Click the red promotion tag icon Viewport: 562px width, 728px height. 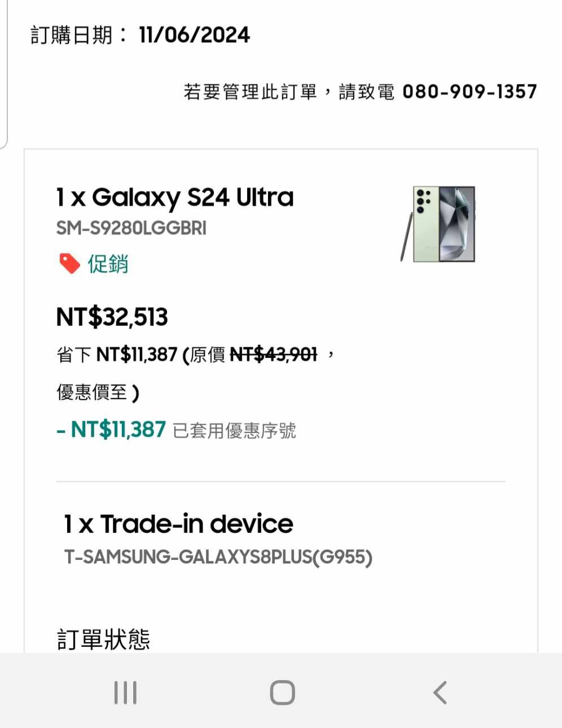click(69, 263)
